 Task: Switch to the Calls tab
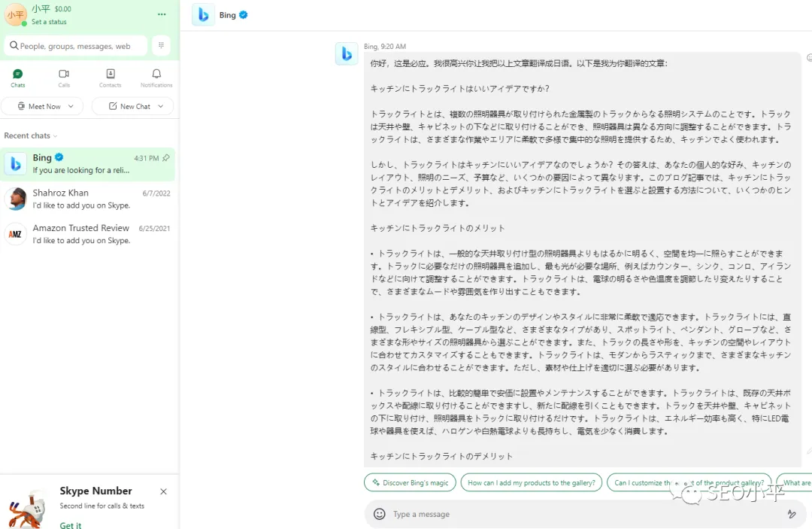(x=64, y=78)
